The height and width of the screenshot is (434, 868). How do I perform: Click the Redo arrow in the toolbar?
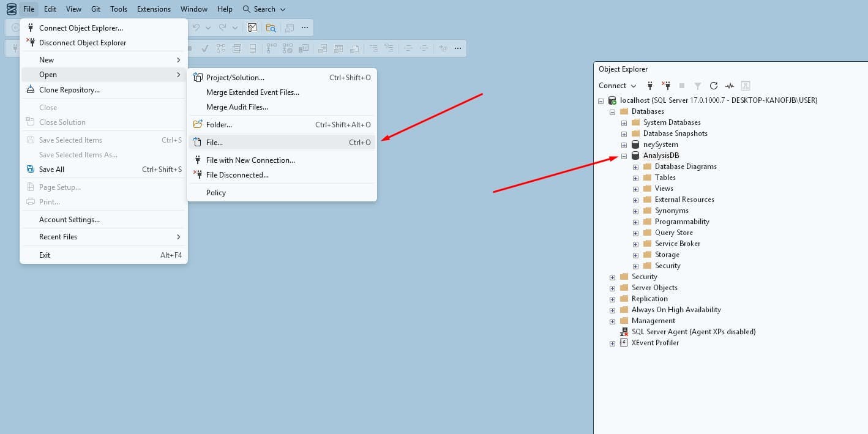[223, 28]
